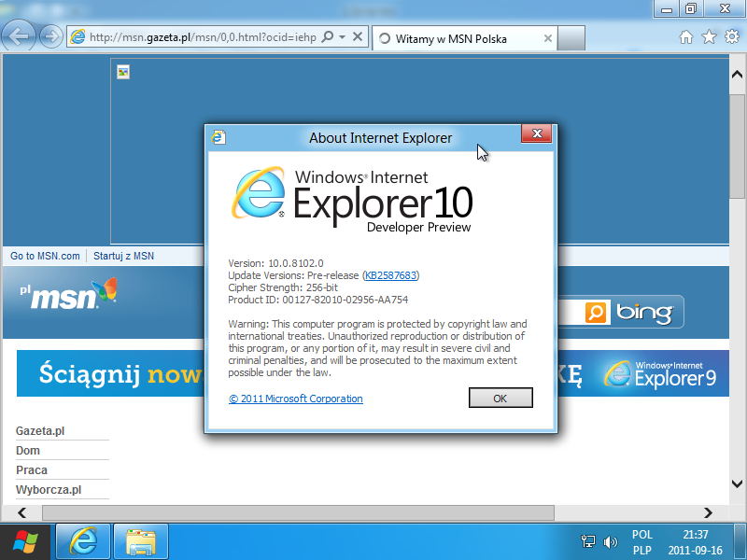Open the Dom menu link
The image size is (747, 560).
click(x=28, y=451)
